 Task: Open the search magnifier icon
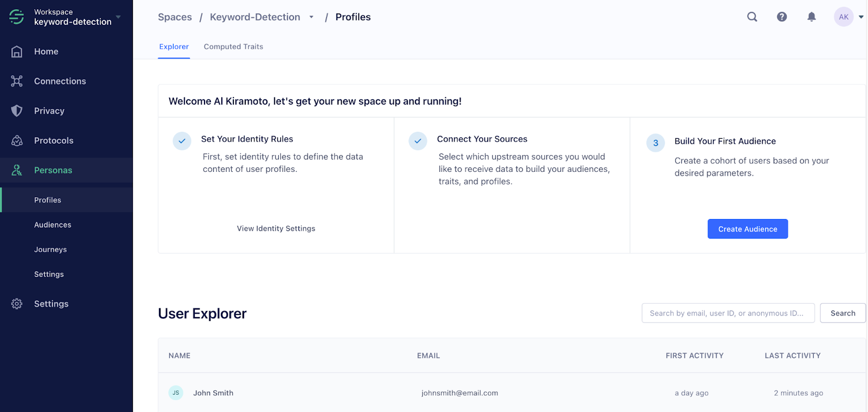tap(752, 17)
